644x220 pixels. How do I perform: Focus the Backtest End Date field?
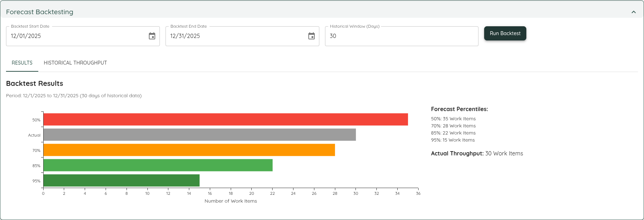tap(242, 36)
